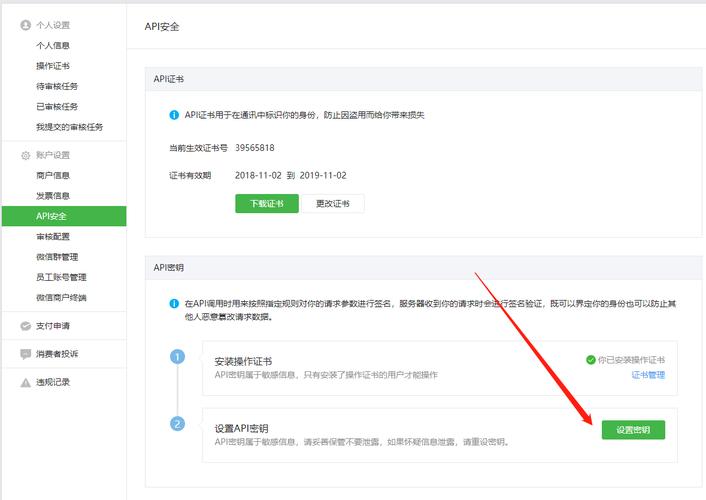706x500 pixels.
Task: Open 商户信息 in the sidebar
Action: point(53,175)
